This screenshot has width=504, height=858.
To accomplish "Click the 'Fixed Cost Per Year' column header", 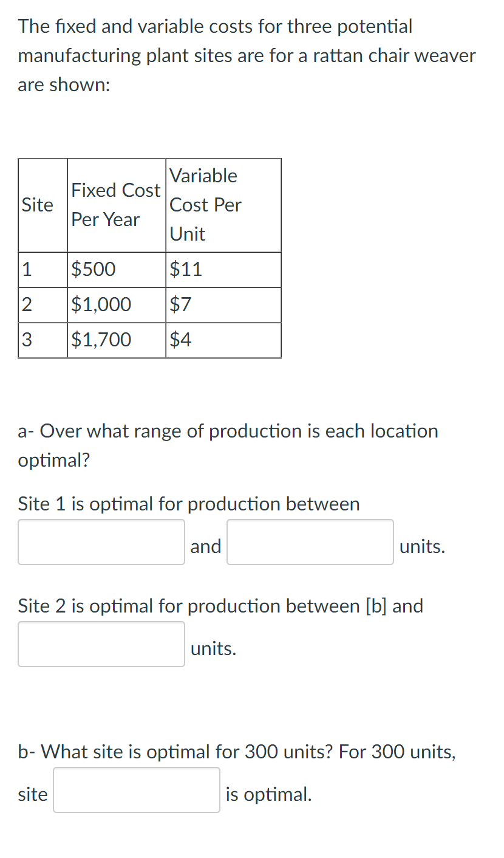I will 115,205.
